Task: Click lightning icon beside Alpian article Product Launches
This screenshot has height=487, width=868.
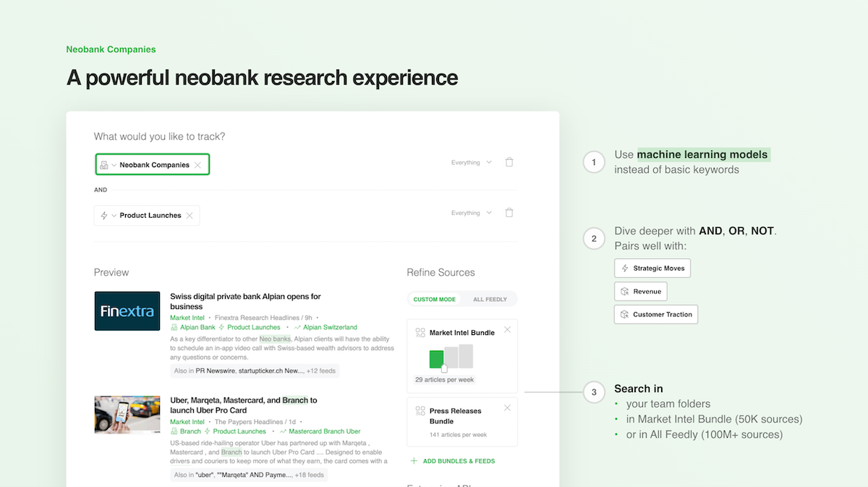Action: pyautogui.click(x=221, y=328)
